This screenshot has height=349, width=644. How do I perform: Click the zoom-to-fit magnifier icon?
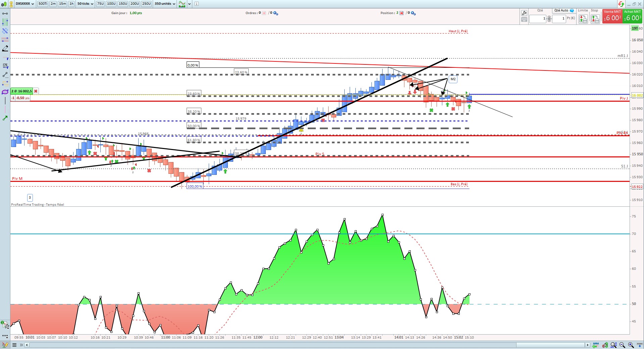(x=614, y=345)
